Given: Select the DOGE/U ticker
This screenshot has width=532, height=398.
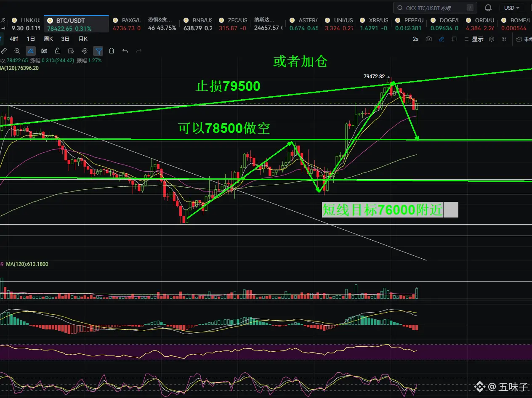Looking at the screenshot, I should pyautogui.click(x=445, y=24).
